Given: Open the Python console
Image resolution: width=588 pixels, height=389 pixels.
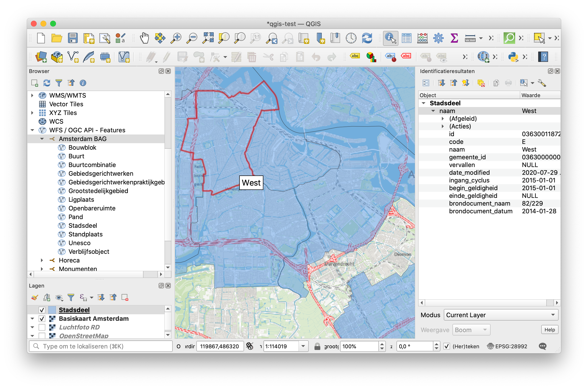Looking at the screenshot, I should [x=513, y=57].
